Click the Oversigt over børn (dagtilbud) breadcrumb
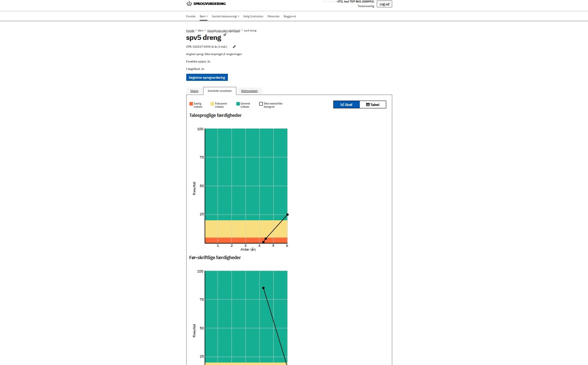The image size is (588, 365). coord(224,31)
